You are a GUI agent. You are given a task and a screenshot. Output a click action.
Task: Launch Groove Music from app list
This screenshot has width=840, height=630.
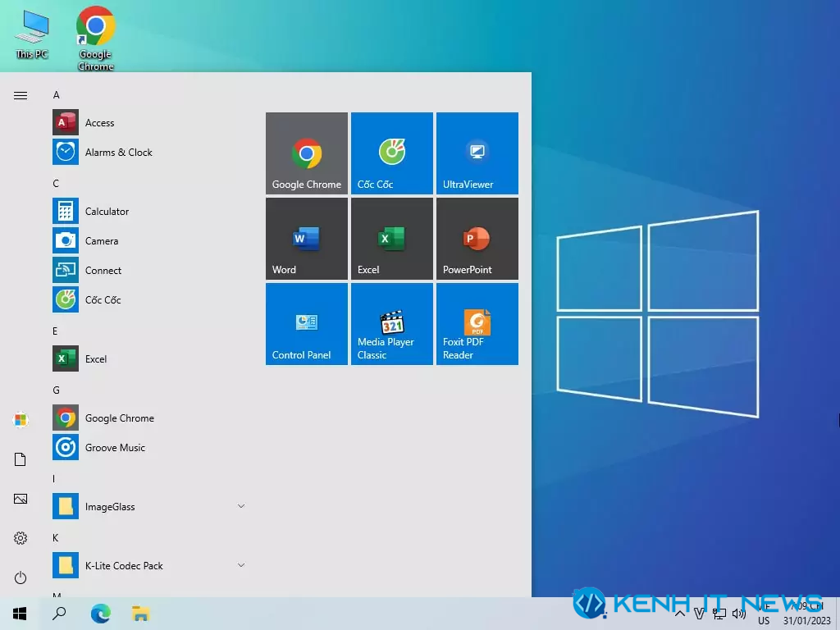[x=149, y=447]
